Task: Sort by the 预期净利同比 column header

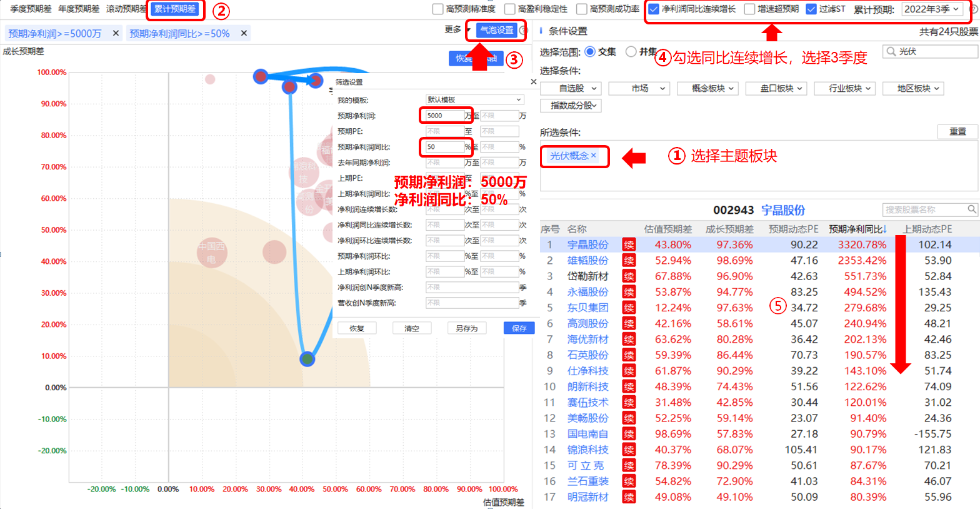Action: [x=857, y=229]
